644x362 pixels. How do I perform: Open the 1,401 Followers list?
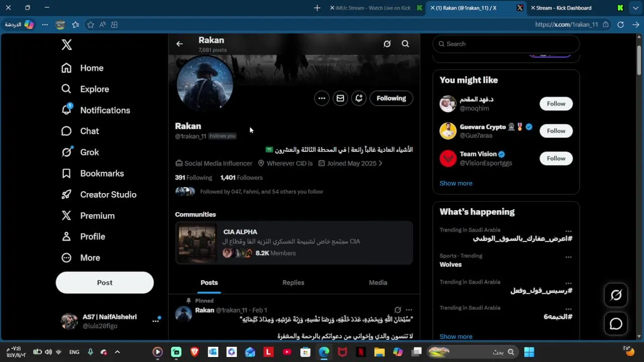[242, 177]
